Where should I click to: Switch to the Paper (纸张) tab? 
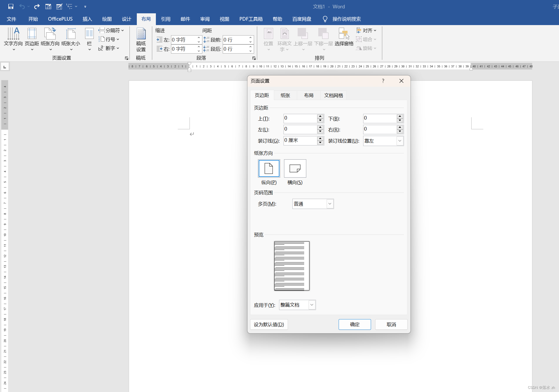[x=285, y=95]
